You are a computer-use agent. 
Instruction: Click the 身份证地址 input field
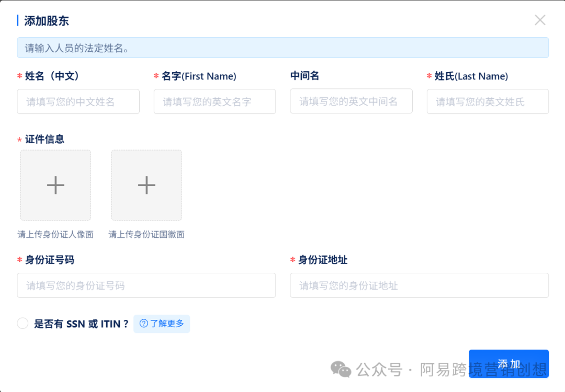419,285
